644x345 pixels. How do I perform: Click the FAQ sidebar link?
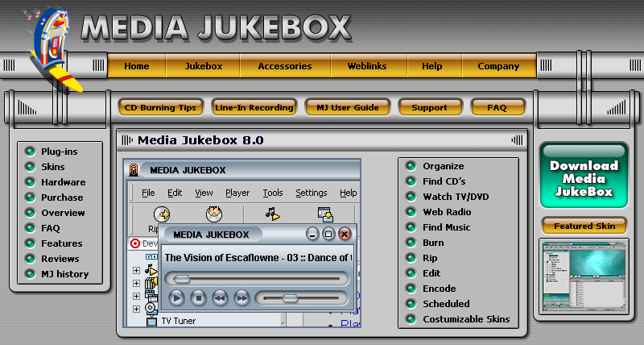click(x=51, y=228)
